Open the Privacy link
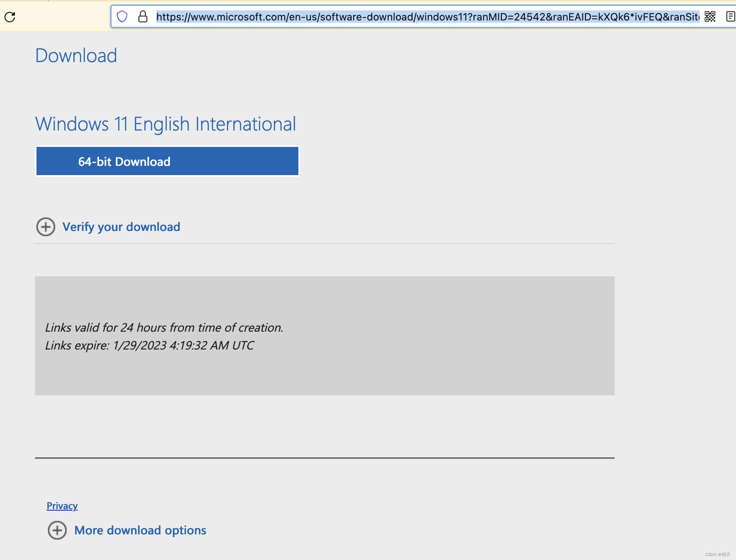The height and width of the screenshot is (560, 736). coord(62,506)
